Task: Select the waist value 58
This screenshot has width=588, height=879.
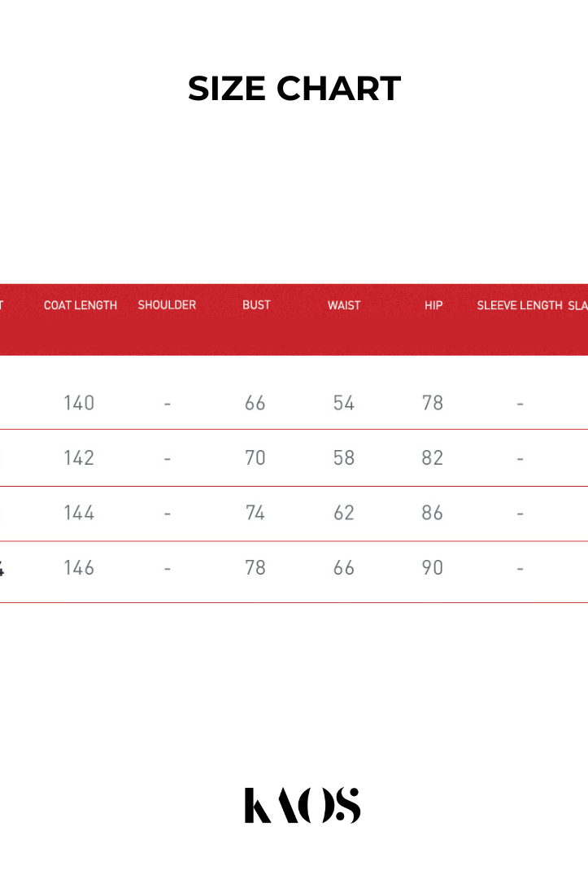Action: point(344,457)
